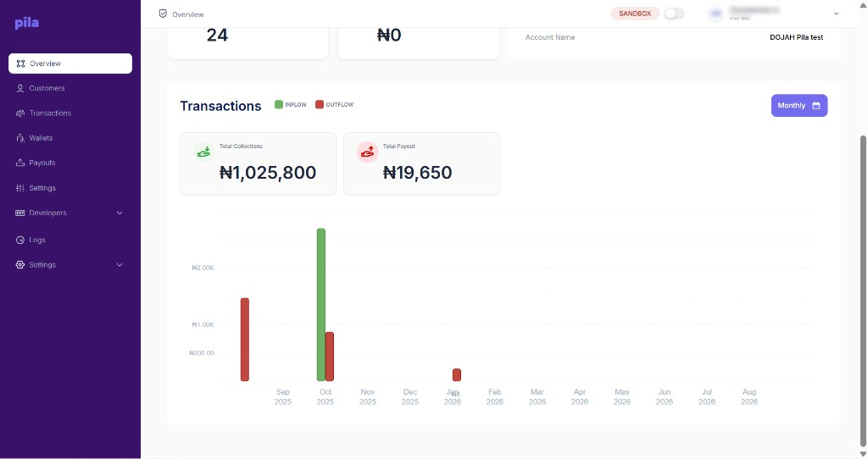Click the Logs clock icon
The height and width of the screenshot is (459, 868).
tap(20, 240)
